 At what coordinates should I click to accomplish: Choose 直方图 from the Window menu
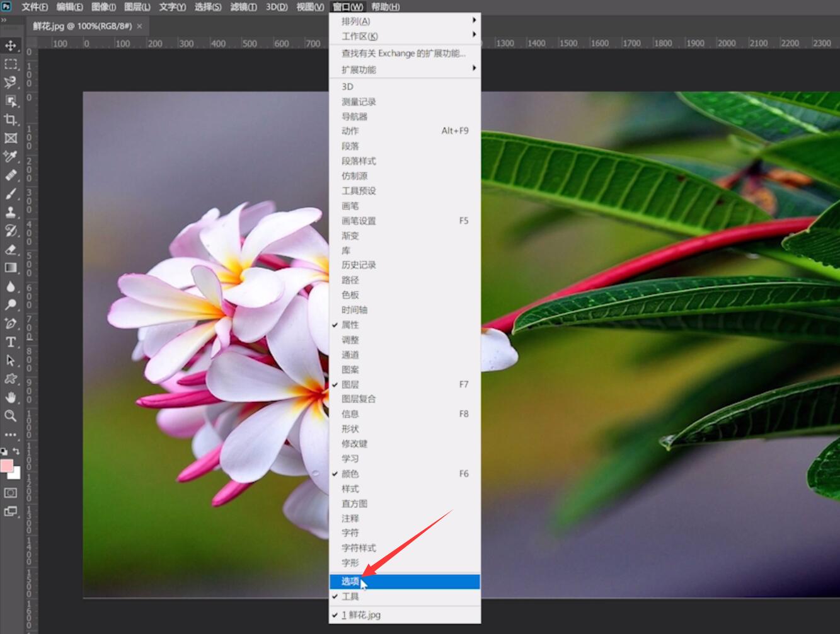click(405, 504)
